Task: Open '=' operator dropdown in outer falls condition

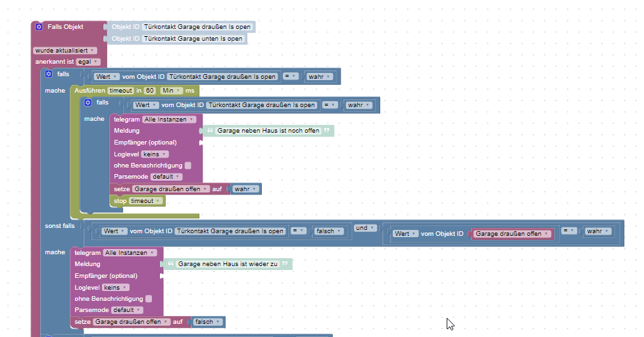Action: [291, 77]
